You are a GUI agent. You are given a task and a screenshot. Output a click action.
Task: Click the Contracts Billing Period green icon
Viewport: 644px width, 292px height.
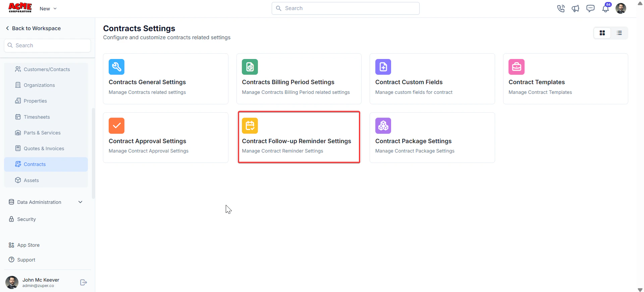250,67
